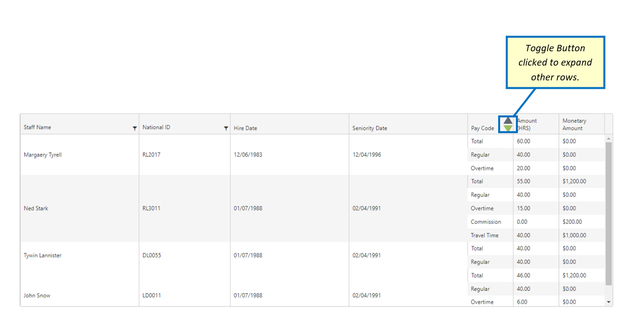Open the National ID filter funnel icon
Image resolution: width=644 pixels, height=325 pixels.
pyautogui.click(x=226, y=129)
